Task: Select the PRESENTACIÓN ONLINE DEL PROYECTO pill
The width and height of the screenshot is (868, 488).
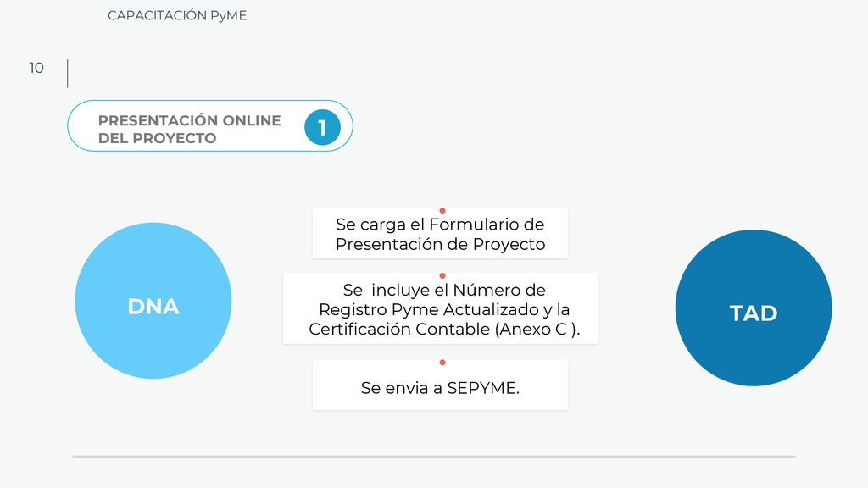Action: tap(210, 125)
